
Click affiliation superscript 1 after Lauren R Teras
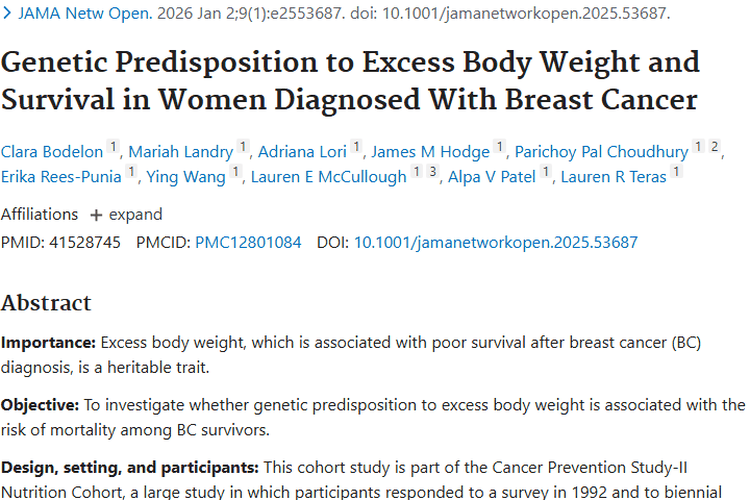[x=677, y=173]
